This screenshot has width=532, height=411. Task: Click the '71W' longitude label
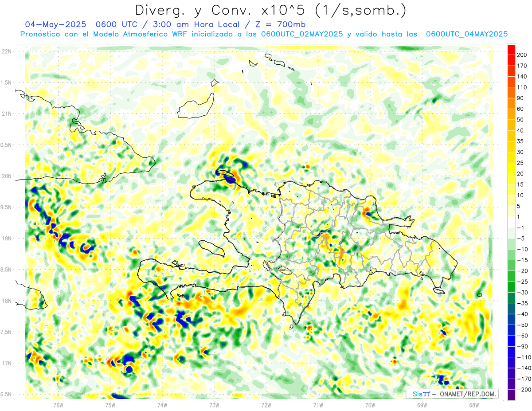[x=318, y=405]
